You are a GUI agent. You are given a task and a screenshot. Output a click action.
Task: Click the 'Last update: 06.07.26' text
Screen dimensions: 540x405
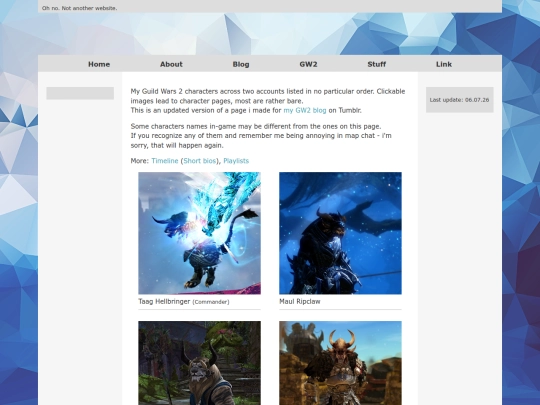pos(459,100)
